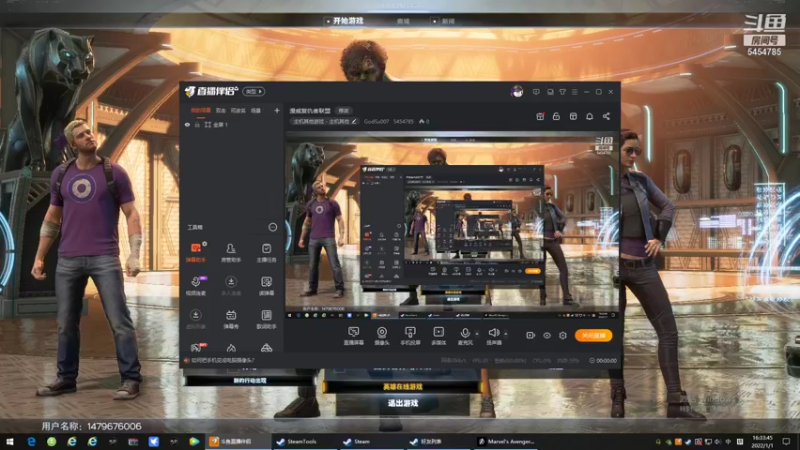Screen dimensions: 800x450
Task: Click the record video icon beside settings
Action: tap(531, 335)
